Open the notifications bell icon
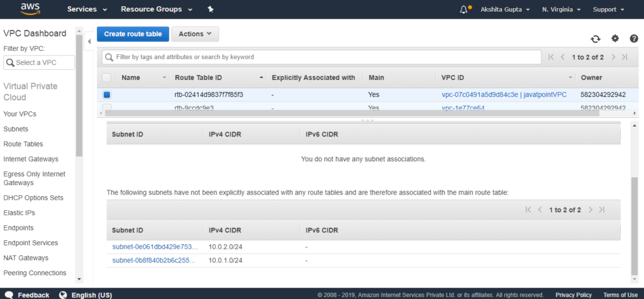The height and width of the screenshot is (299, 644). pos(464,9)
